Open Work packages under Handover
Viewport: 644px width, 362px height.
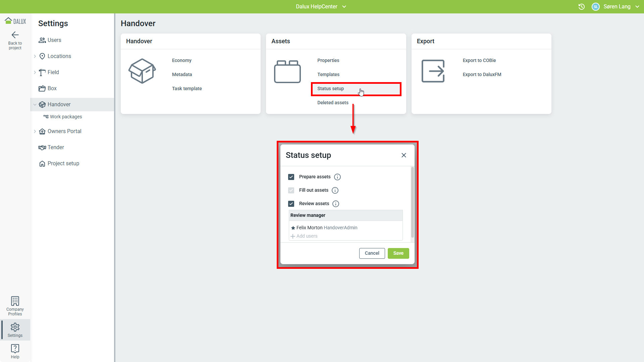pyautogui.click(x=66, y=117)
